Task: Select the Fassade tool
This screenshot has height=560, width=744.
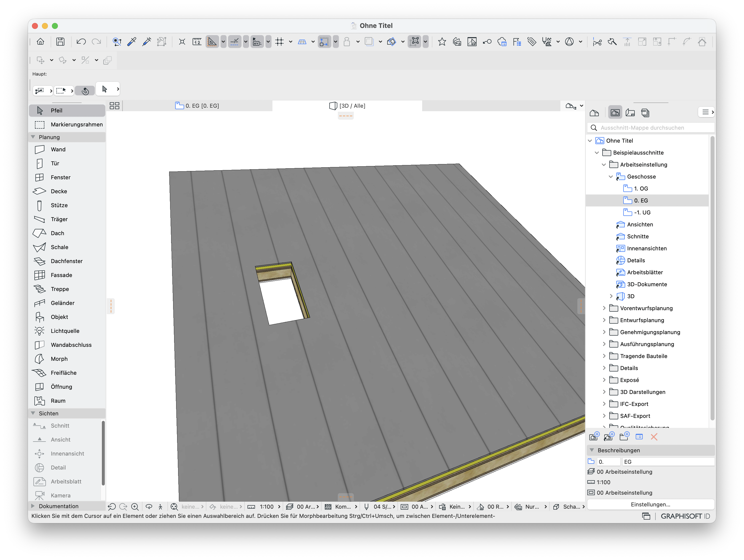Action: (67, 275)
